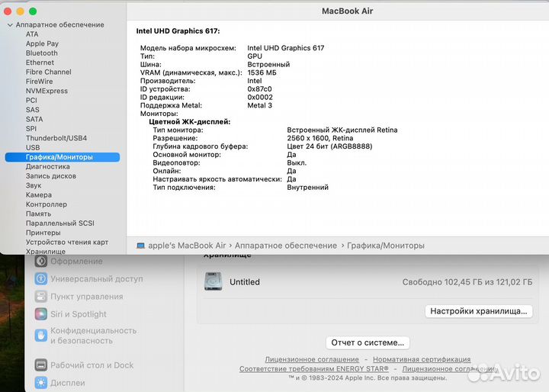This screenshot has height=392, width=549.
Task: Select Память in the sidebar
Action: point(38,214)
